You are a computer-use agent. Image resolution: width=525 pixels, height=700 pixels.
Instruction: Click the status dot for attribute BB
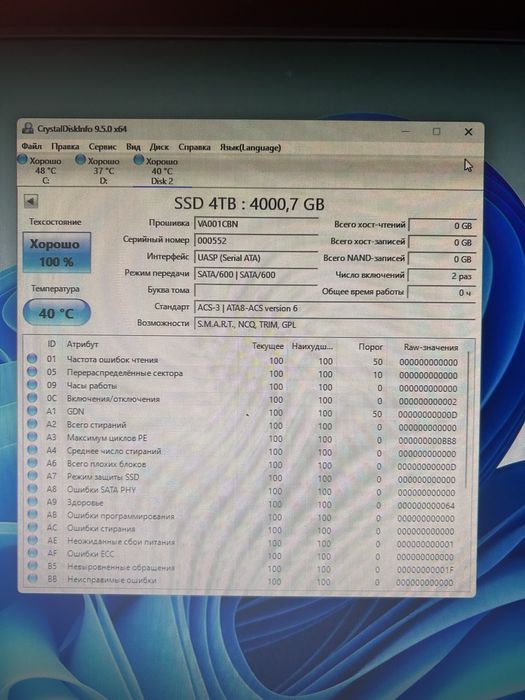pos(32,579)
